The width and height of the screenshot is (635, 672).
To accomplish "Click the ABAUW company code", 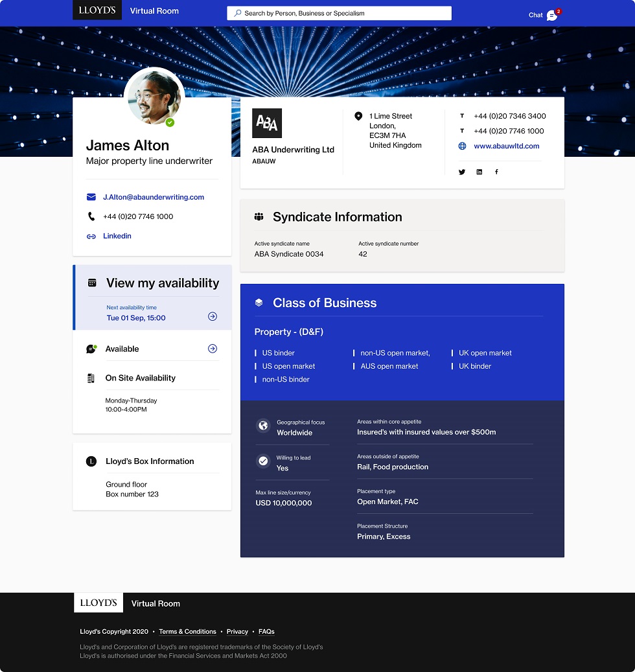I will [x=264, y=161].
